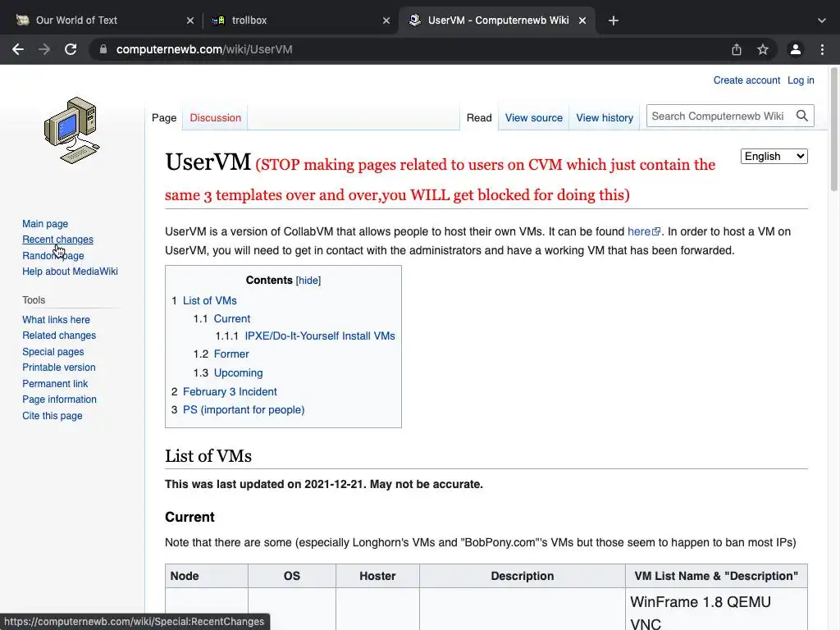Image resolution: width=840 pixels, height=630 pixels.
Task: Click the padlock site info icon
Action: click(x=103, y=49)
